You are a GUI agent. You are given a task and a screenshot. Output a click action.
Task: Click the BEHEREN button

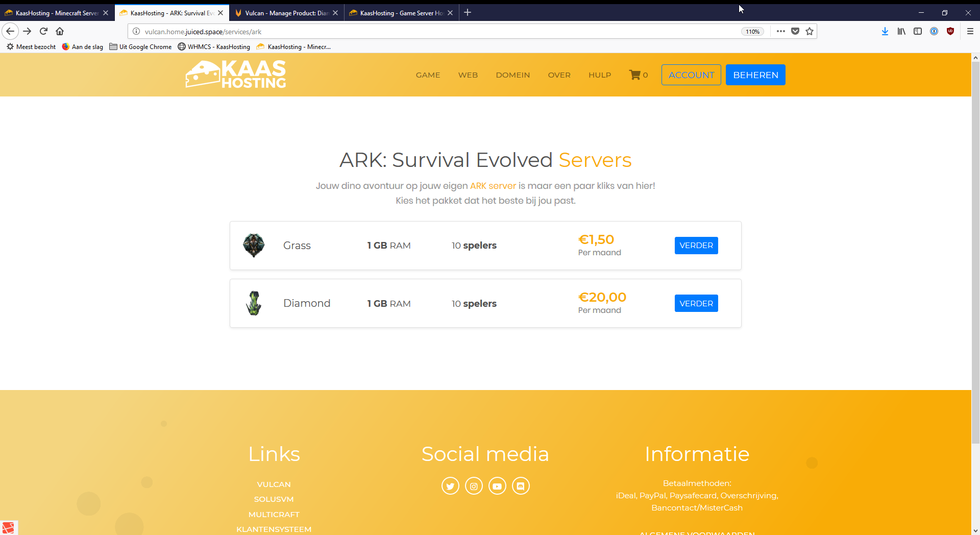(755, 75)
